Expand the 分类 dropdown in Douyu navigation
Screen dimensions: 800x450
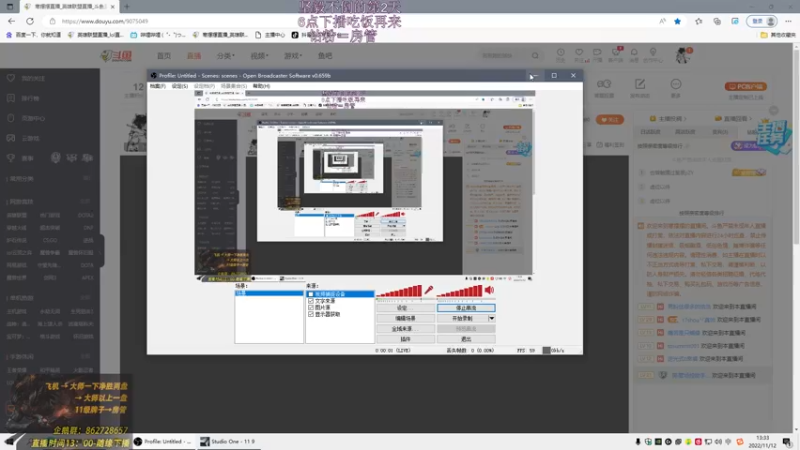pyautogui.click(x=226, y=56)
